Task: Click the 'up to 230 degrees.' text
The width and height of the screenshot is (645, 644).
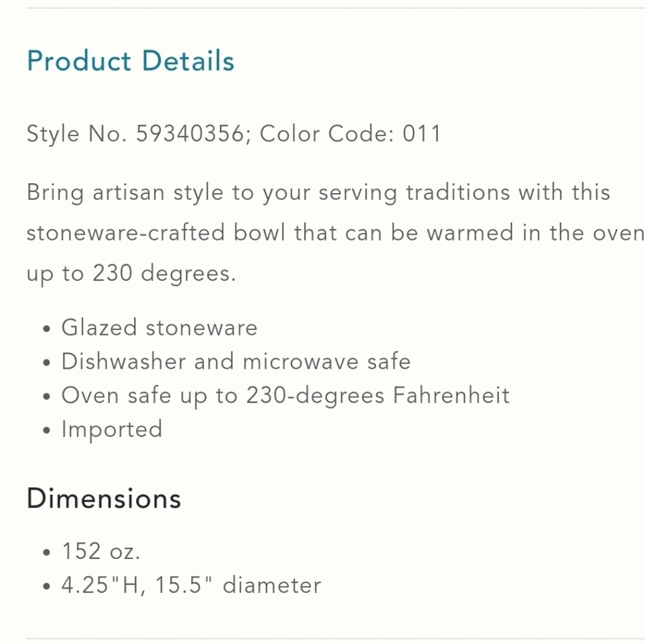Action: pyautogui.click(x=132, y=273)
